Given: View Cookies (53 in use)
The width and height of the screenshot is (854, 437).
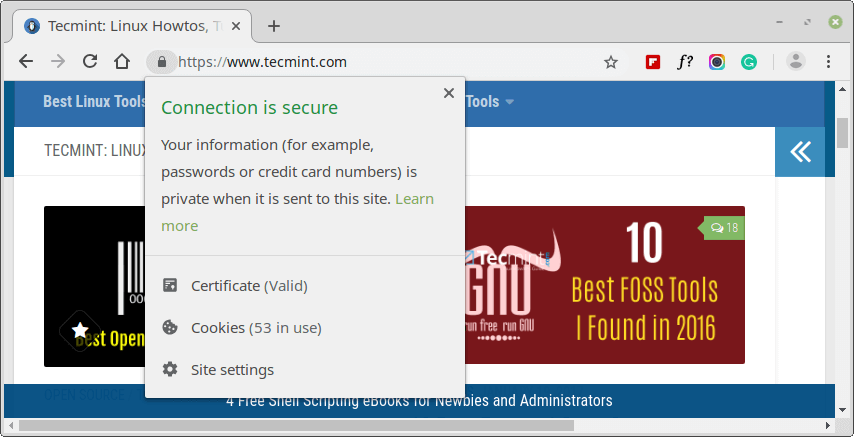Looking at the screenshot, I should pos(242,328).
